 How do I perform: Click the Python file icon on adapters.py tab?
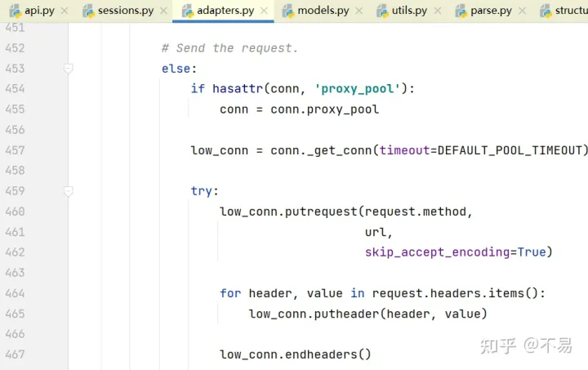coord(188,11)
